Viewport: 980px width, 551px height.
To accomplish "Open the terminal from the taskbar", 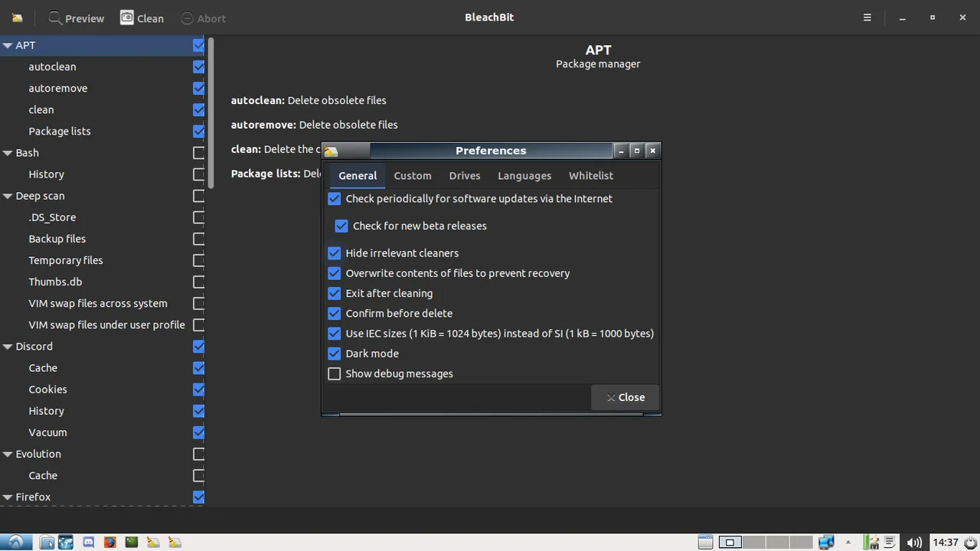I will click(131, 542).
